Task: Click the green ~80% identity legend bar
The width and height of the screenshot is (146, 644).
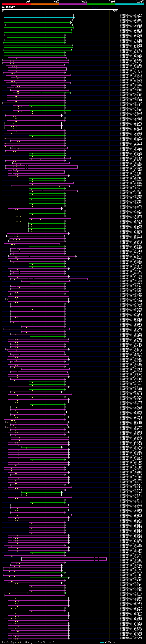Action: tap(101, 4)
